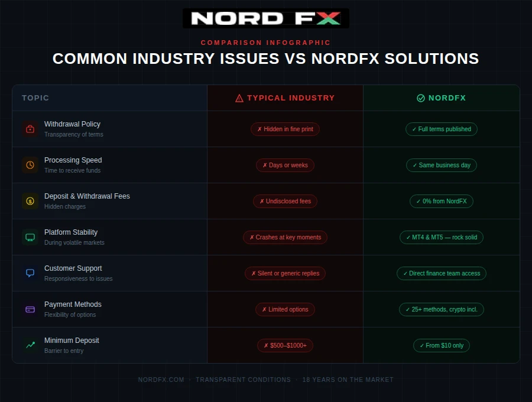532x402 pixels.
Task: Click the Processing Speed clock icon
Action: pos(30,165)
